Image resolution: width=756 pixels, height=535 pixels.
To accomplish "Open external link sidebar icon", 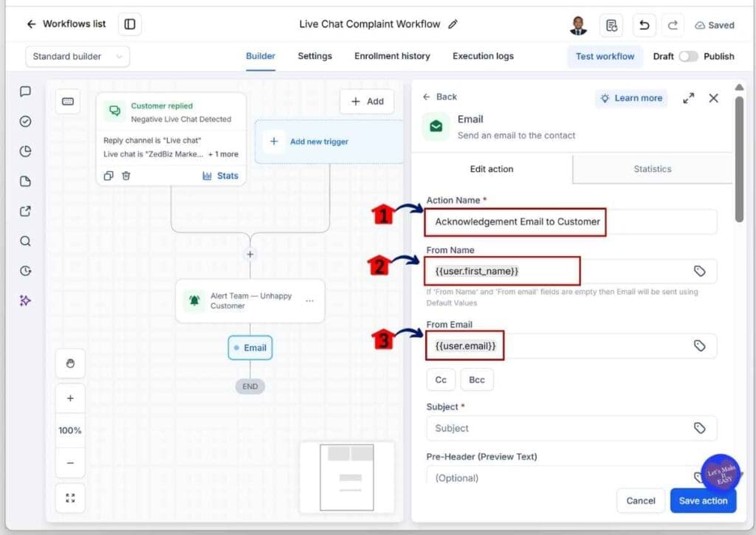I will point(26,211).
